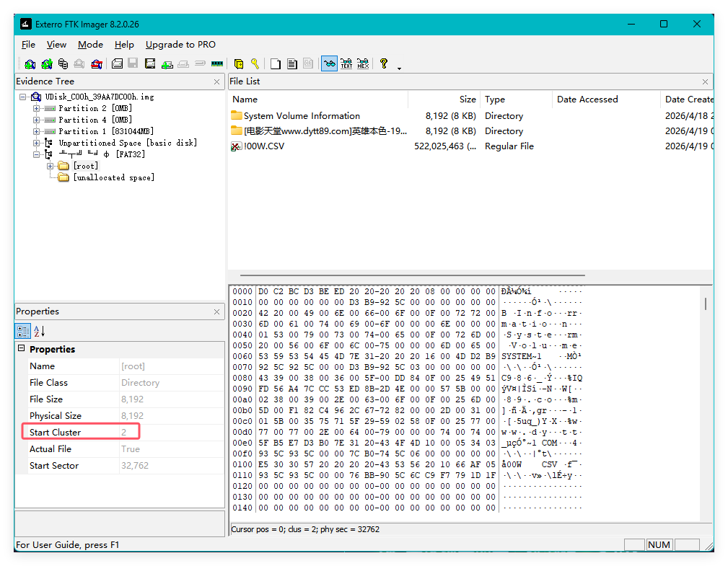Click the File List horizontal scrollbar

click(412, 275)
